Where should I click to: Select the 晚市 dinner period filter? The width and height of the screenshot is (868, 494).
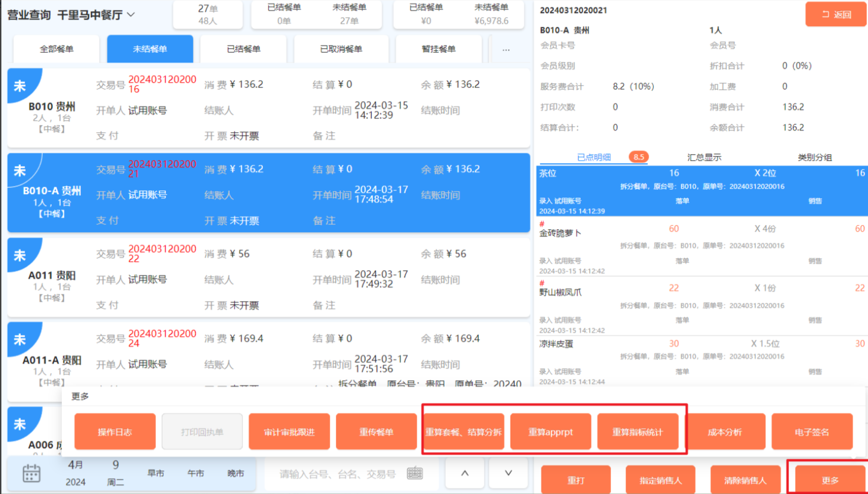[236, 474]
